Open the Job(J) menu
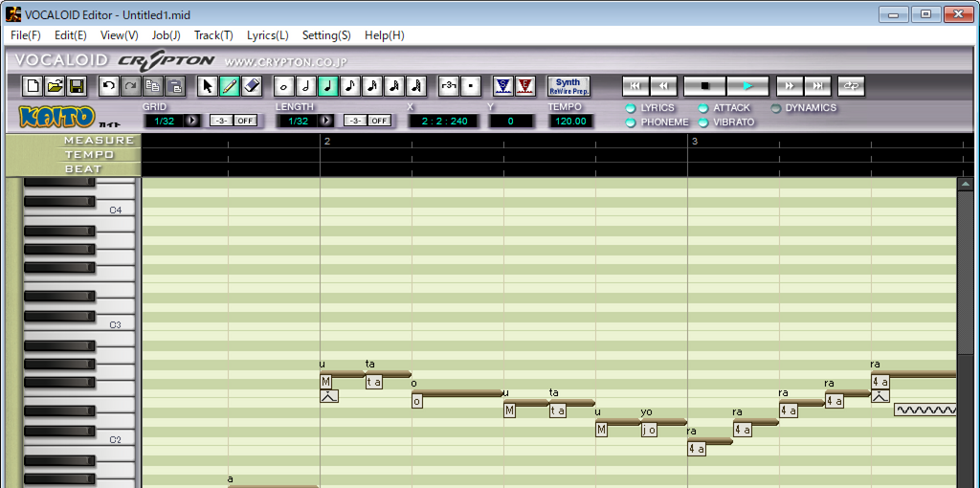Image resolution: width=980 pixels, height=488 pixels. point(167,35)
